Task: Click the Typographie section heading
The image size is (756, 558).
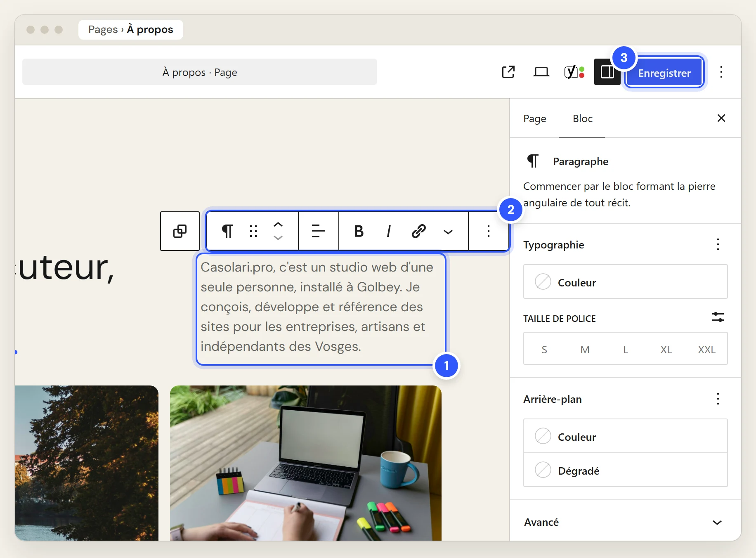Action: [553, 245]
